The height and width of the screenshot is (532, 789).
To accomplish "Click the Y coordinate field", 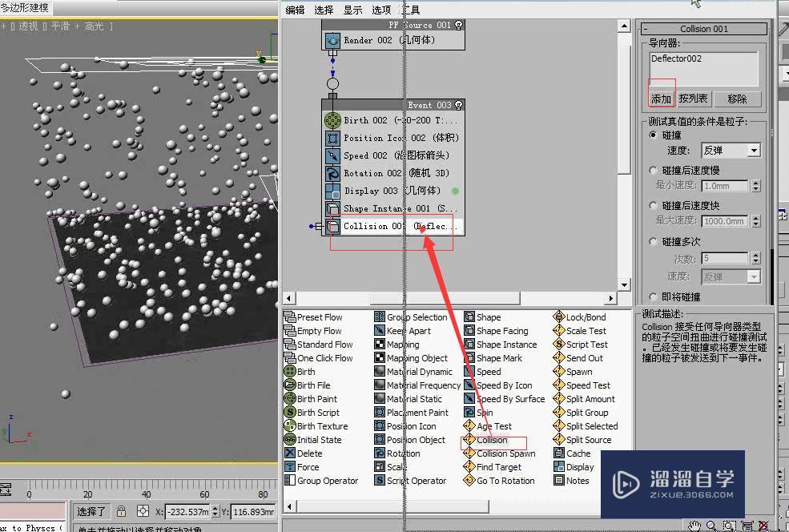I will [252, 511].
